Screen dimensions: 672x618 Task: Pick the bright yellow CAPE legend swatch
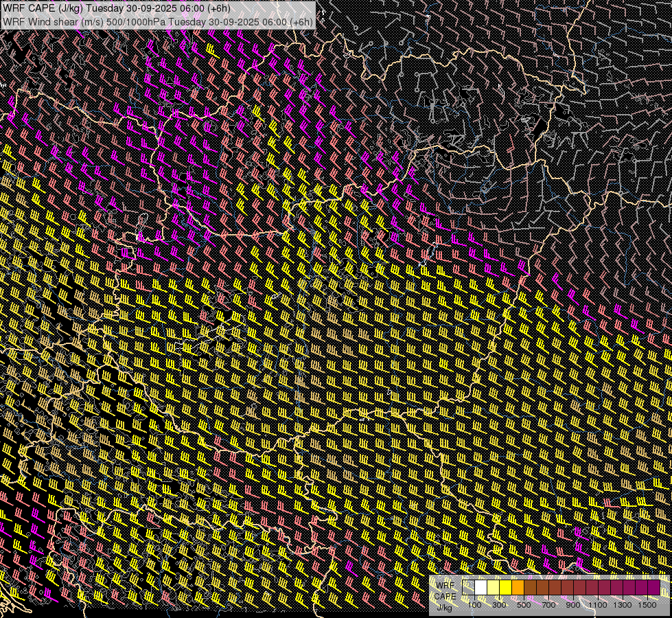coord(506,588)
